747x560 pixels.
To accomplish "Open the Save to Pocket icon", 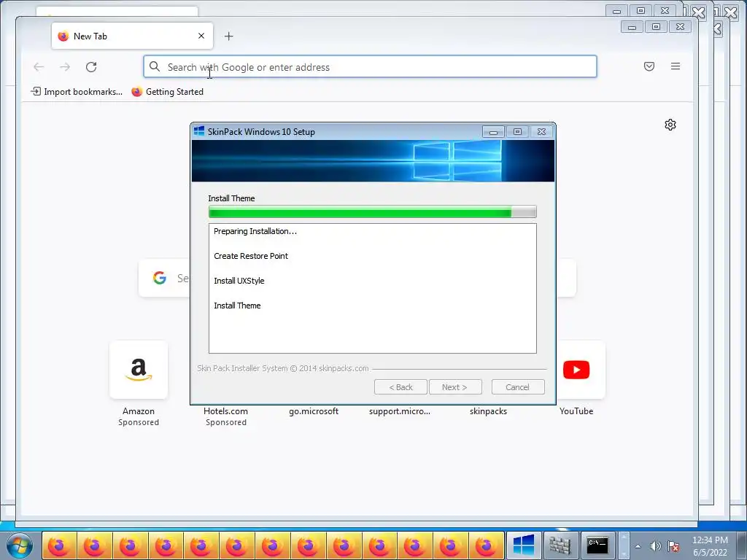I will pyautogui.click(x=649, y=66).
